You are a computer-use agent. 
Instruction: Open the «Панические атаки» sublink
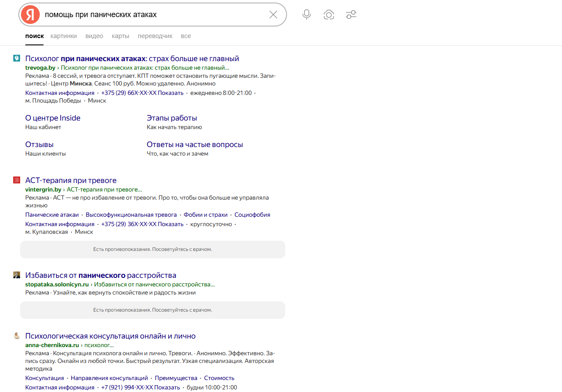coord(52,215)
